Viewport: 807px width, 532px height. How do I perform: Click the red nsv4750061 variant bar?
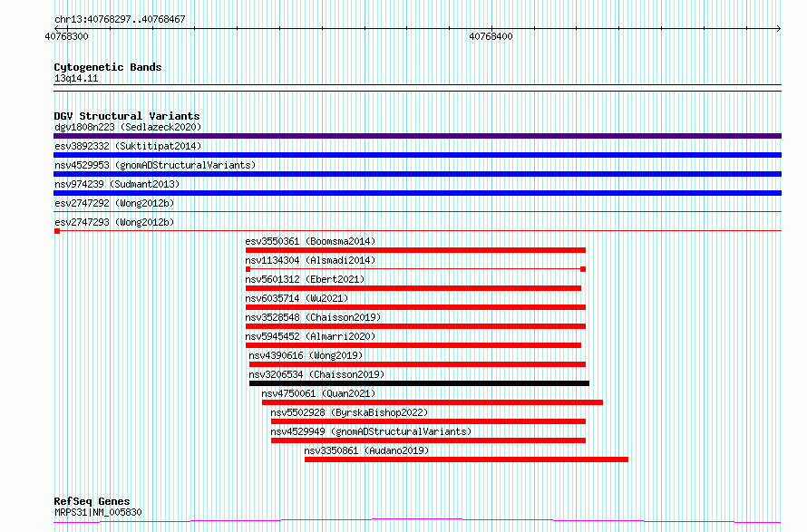click(433, 402)
